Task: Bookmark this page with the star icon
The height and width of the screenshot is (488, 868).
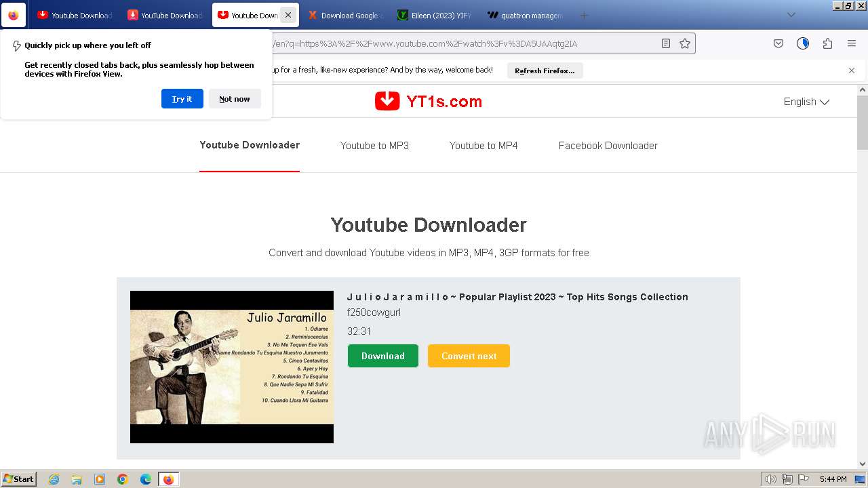Action: point(685,43)
